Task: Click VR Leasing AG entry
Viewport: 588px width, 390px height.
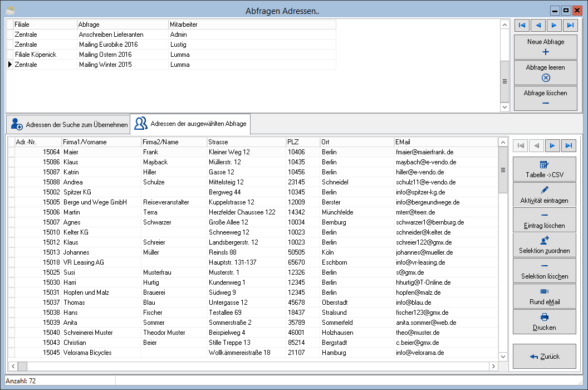Action: point(84,262)
